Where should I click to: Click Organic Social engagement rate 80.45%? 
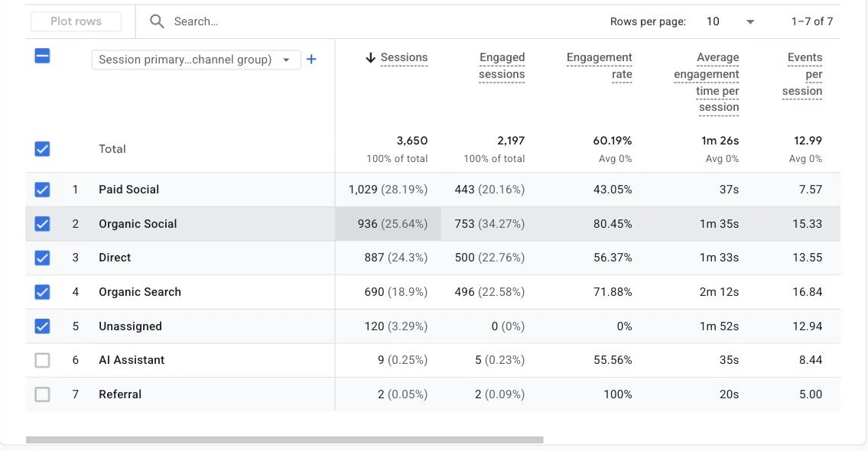tap(613, 224)
